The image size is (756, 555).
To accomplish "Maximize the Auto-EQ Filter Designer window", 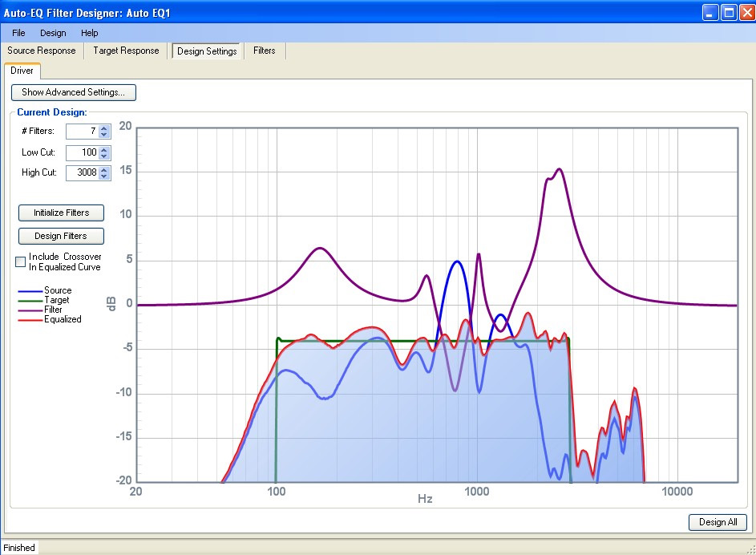I will (729, 13).
